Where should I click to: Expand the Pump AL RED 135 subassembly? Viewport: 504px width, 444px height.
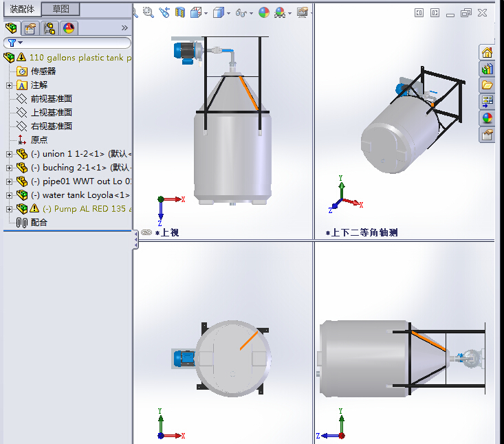(x=9, y=210)
